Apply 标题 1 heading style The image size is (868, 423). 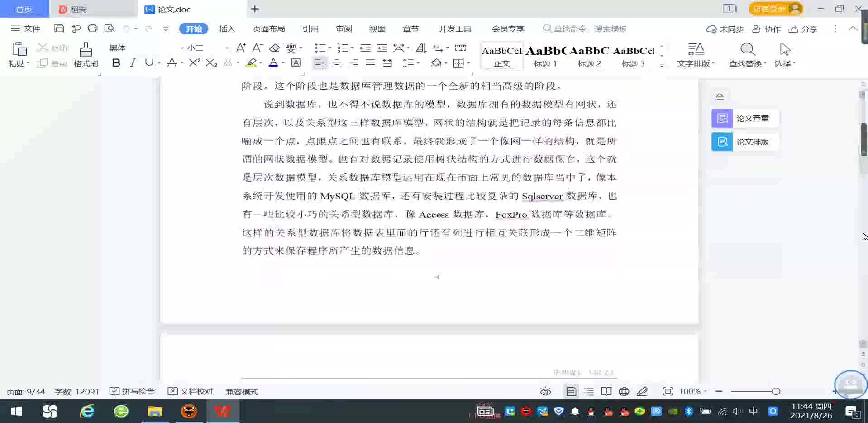pos(545,56)
